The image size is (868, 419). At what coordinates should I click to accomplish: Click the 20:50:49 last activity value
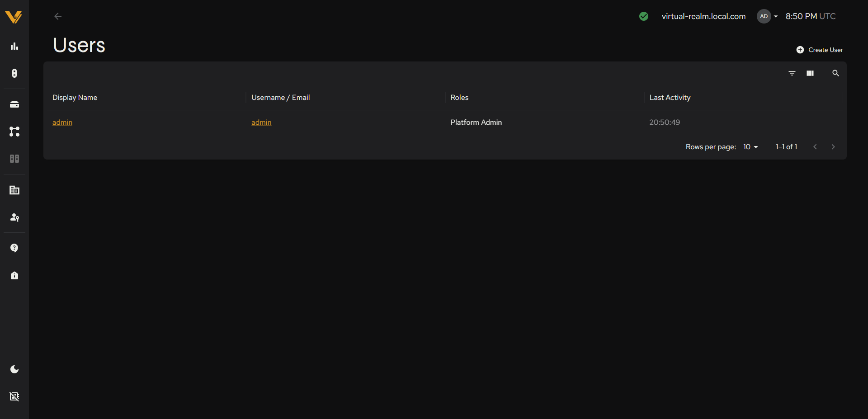665,122
